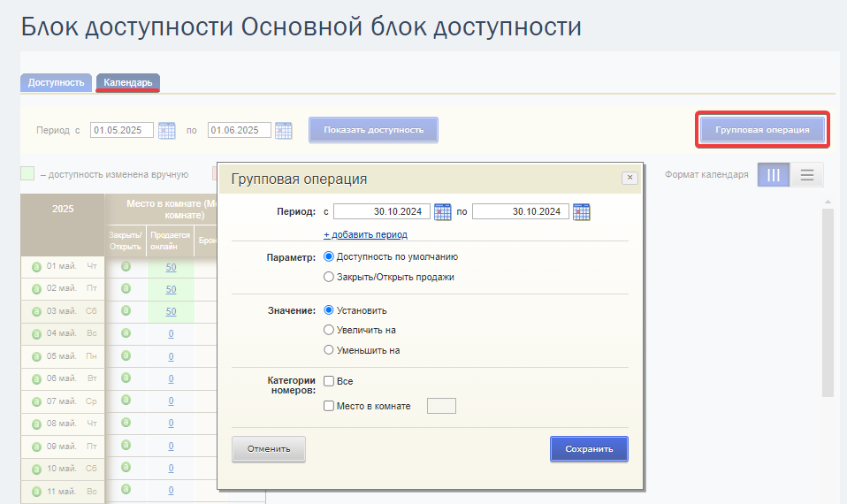The width and height of the screenshot is (847, 504).
Task: Open calendar picker for dialog period end
Action: pos(581,211)
